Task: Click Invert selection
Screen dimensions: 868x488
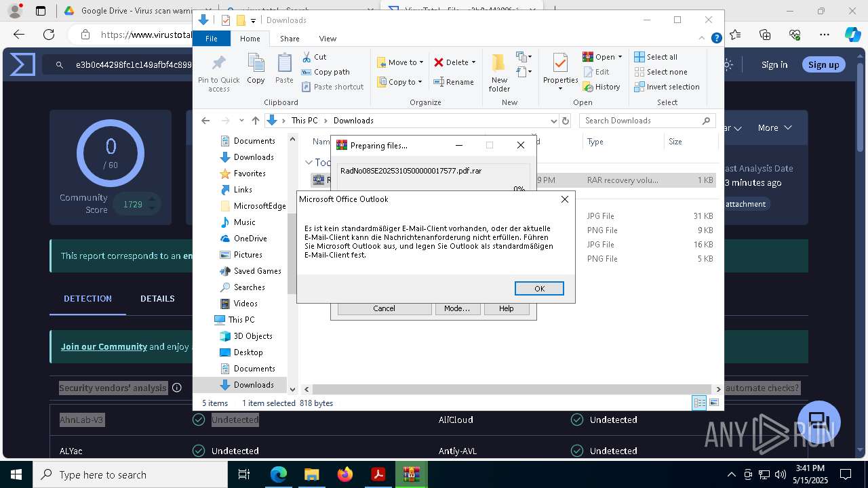Action: pos(667,87)
